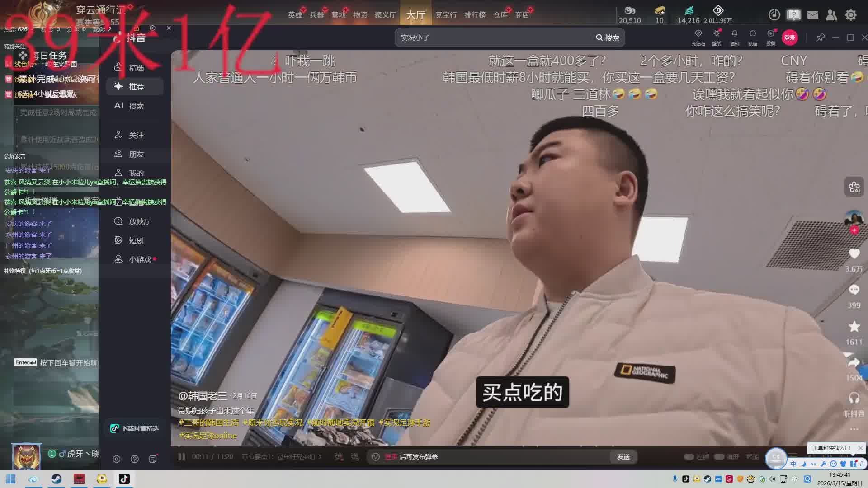Screen dimensions: 868x488
Task: Open 听抖音 headphone audio mode
Action: [854, 398]
